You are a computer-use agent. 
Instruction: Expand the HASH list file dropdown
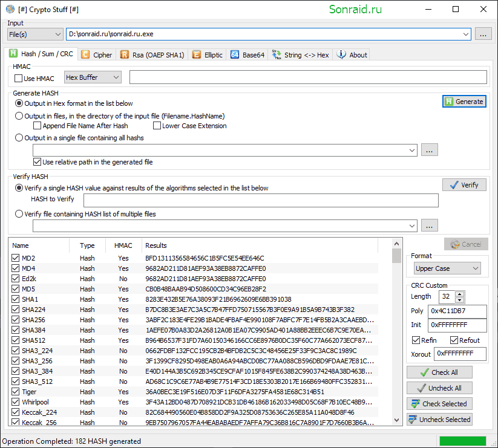coord(412,226)
